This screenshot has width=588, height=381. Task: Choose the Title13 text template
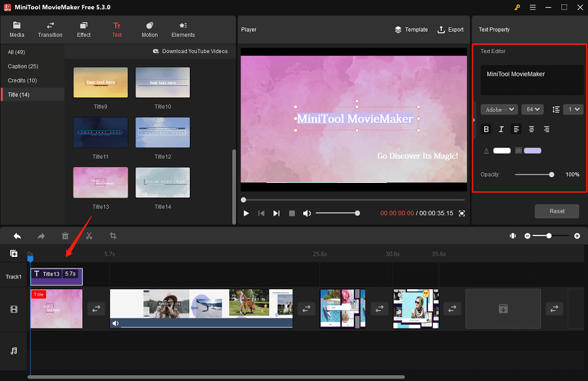coord(101,183)
